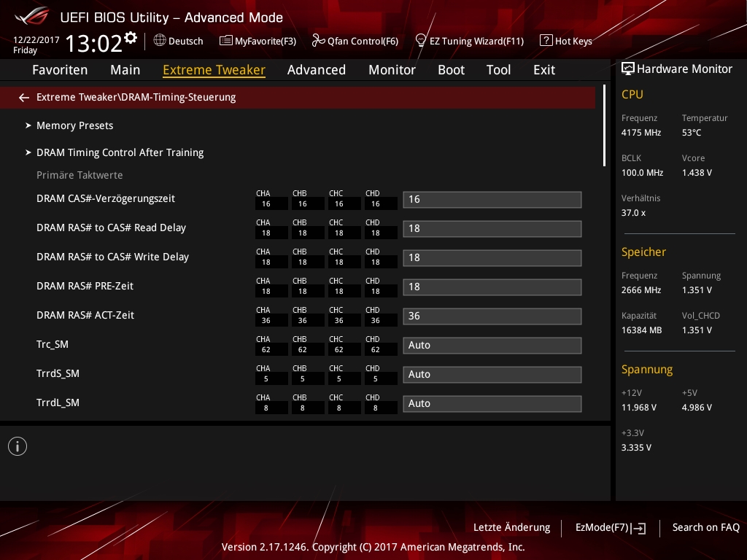Switch to the Monitor tab
Image resolution: width=747 pixels, height=560 pixels.
click(392, 70)
